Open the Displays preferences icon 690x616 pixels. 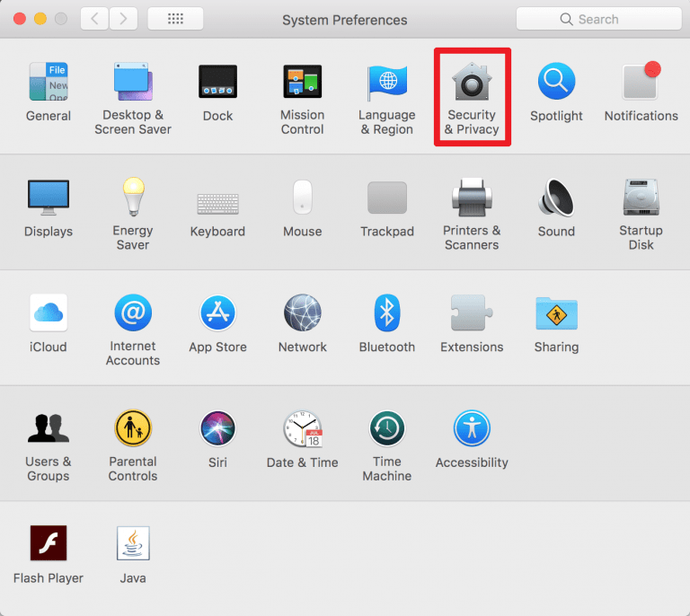(x=49, y=197)
